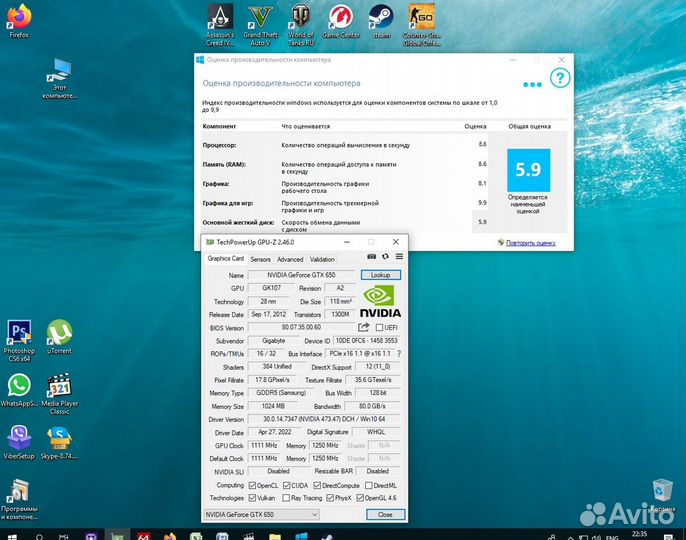Image resolution: width=686 pixels, height=540 pixels.
Task: Click the Повторить оценку link
Action: pos(531,243)
